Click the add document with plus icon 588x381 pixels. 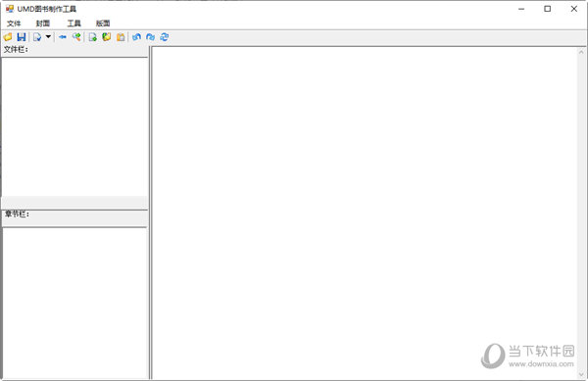tap(93, 37)
